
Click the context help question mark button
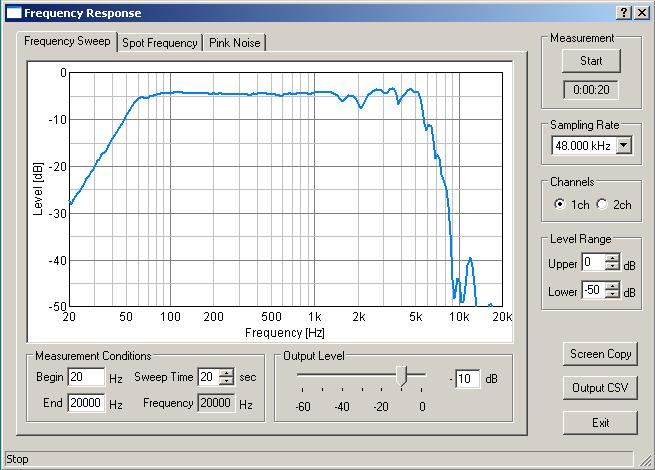(x=624, y=13)
